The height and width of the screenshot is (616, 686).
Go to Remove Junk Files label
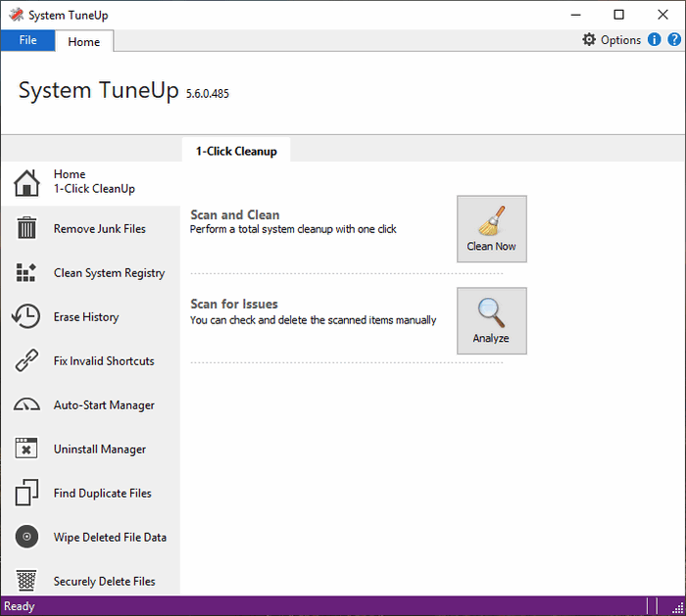click(x=100, y=228)
